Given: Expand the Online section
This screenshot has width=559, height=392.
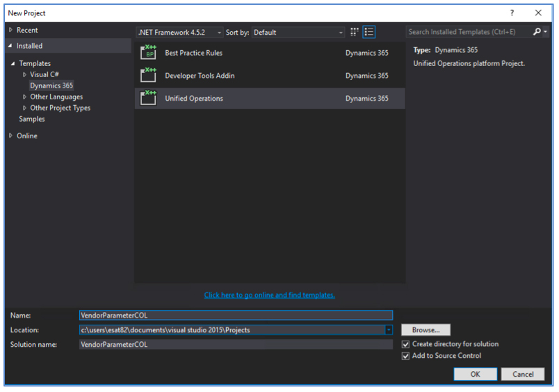Looking at the screenshot, I should point(10,136).
